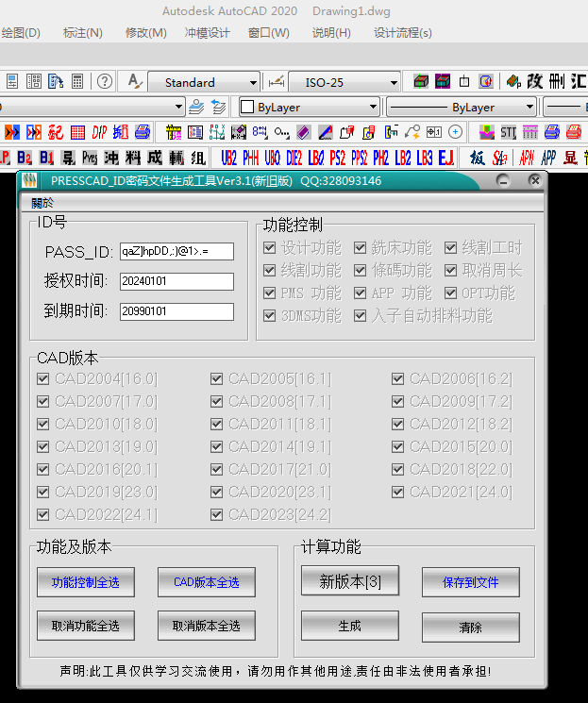Open the calculator icon in toolbar
Image resolution: width=588 pixels, height=703 pixels.
pos(77,81)
